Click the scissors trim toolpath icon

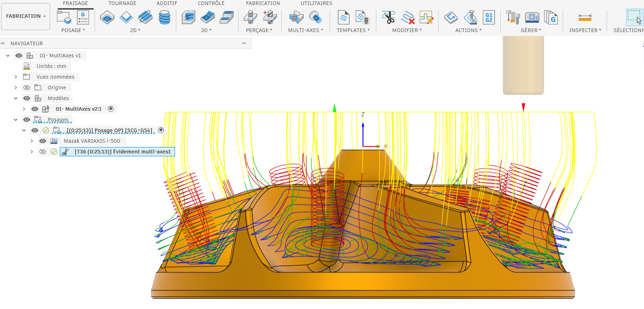388,17
